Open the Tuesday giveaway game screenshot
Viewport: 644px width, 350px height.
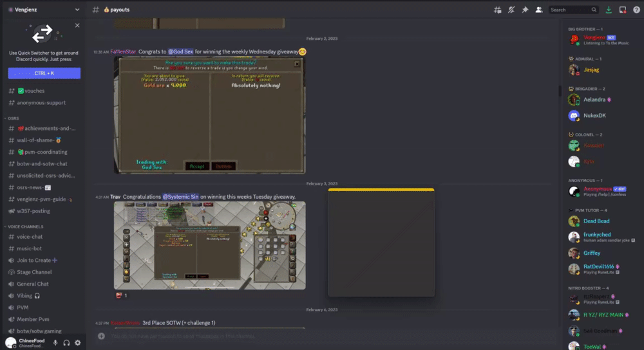[209, 245]
